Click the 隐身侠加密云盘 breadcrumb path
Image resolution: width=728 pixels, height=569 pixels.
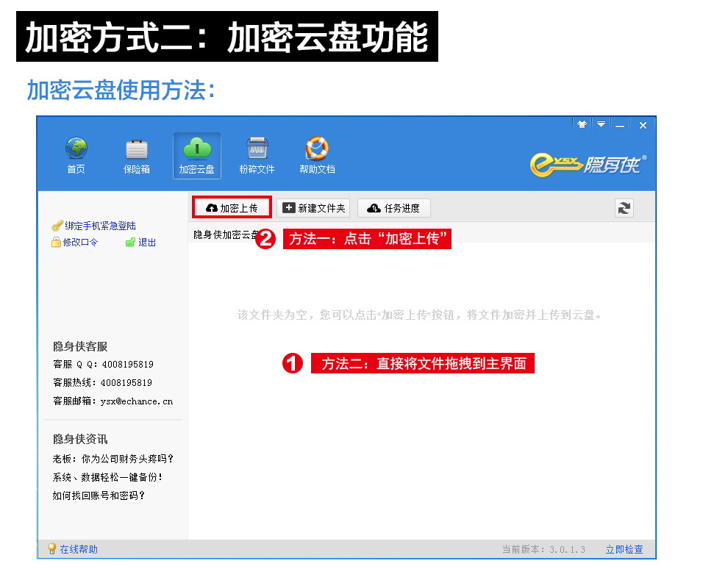[225, 235]
